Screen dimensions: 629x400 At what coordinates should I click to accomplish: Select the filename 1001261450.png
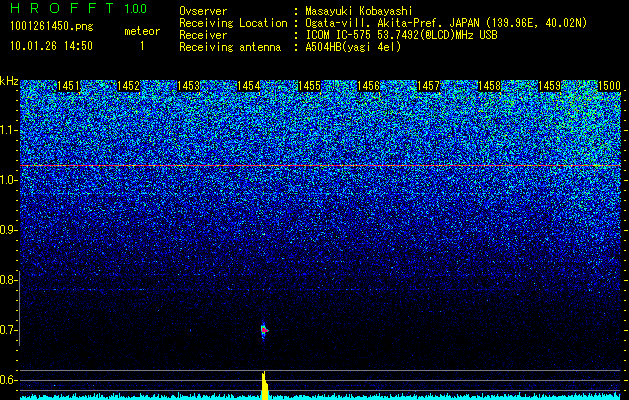click(x=52, y=27)
